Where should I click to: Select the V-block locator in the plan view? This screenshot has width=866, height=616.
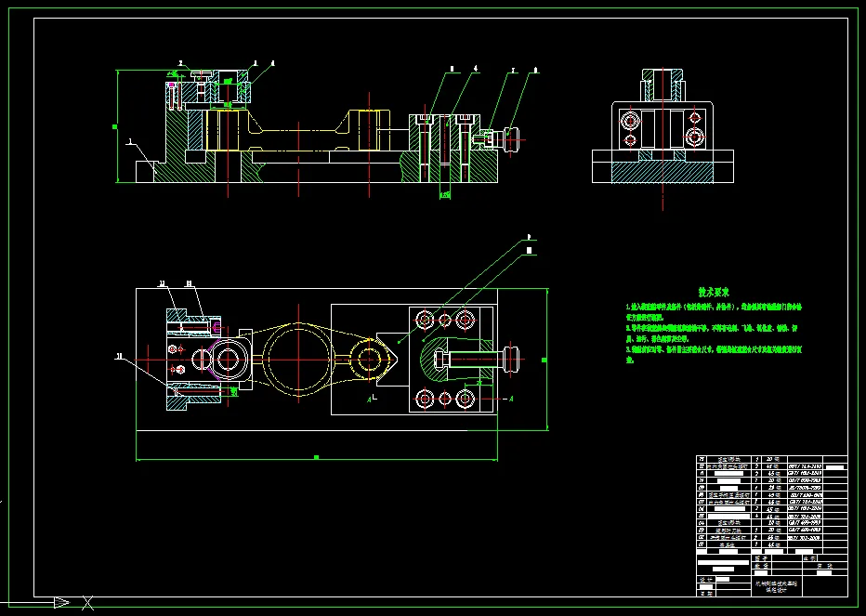(394, 360)
